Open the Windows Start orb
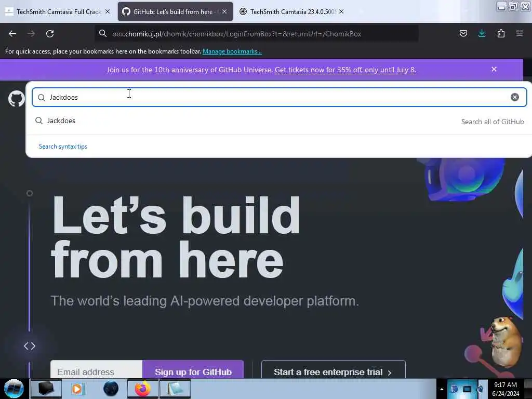The height and width of the screenshot is (399, 532). coord(14,389)
